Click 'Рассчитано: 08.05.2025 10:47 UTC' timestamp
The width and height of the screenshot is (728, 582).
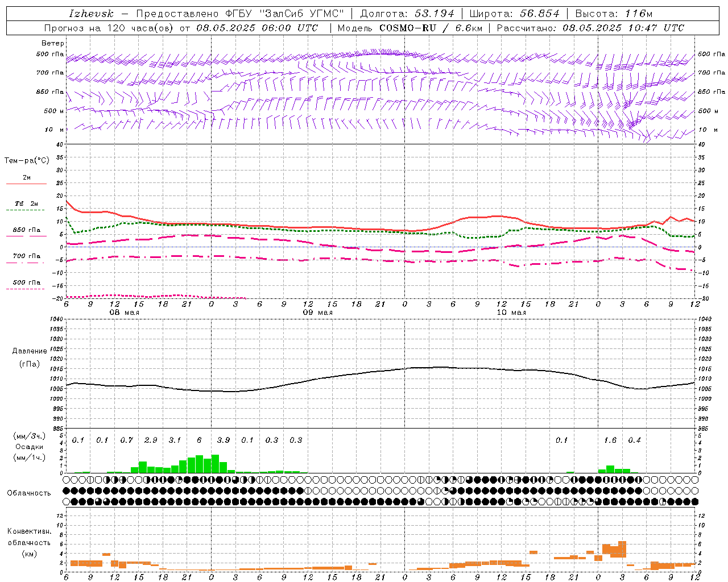tap(590, 28)
